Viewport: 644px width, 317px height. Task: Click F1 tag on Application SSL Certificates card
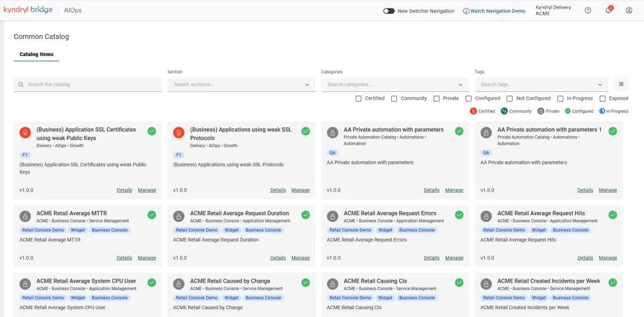25,155
